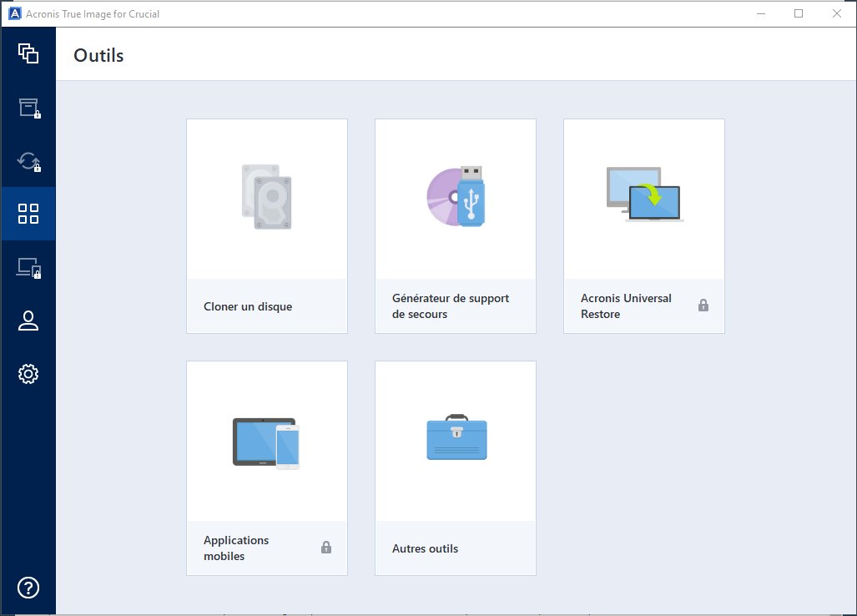Open the Backup section in the sidebar
This screenshot has width=857, height=616.
pos(28,54)
